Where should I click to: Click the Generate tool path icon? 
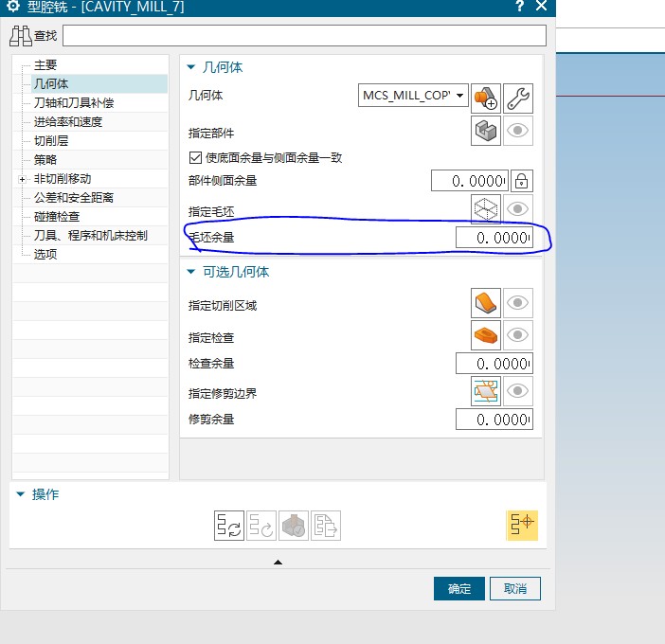coord(229,526)
